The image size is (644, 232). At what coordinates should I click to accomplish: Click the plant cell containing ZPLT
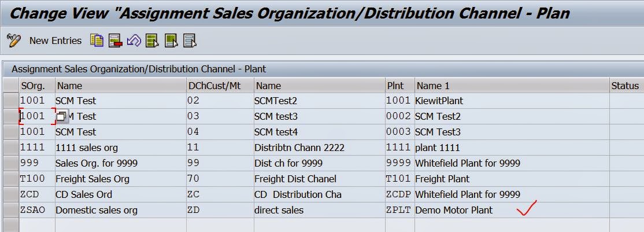coord(399,210)
